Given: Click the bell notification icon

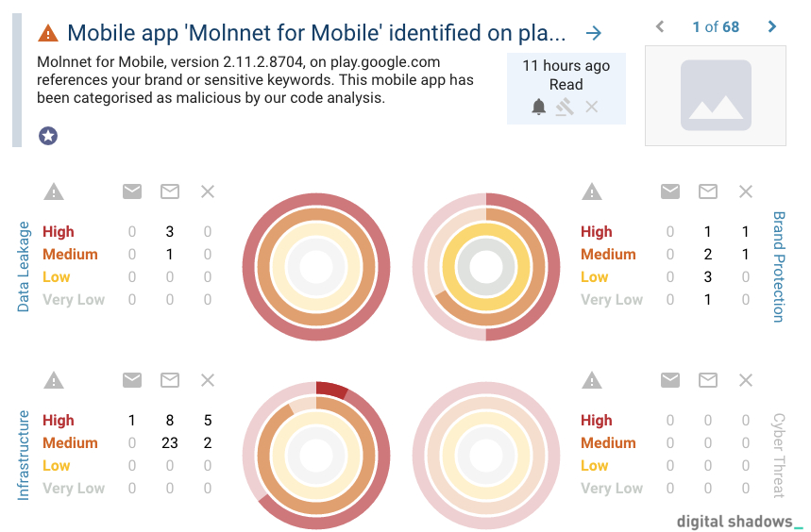Looking at the screenshot, I should point(538,107).
